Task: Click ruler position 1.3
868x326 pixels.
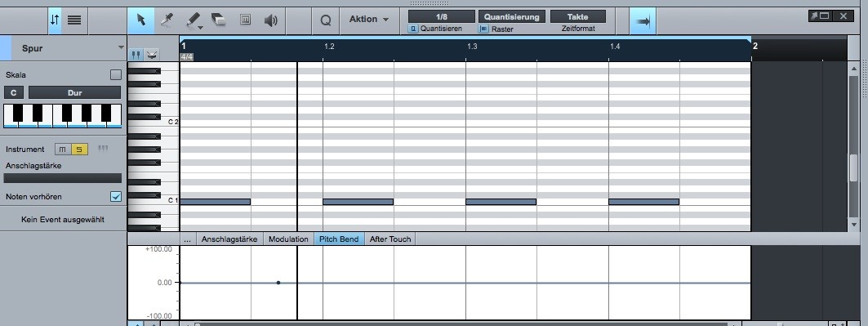Action: pyautogui.click(x=472, y=47)
